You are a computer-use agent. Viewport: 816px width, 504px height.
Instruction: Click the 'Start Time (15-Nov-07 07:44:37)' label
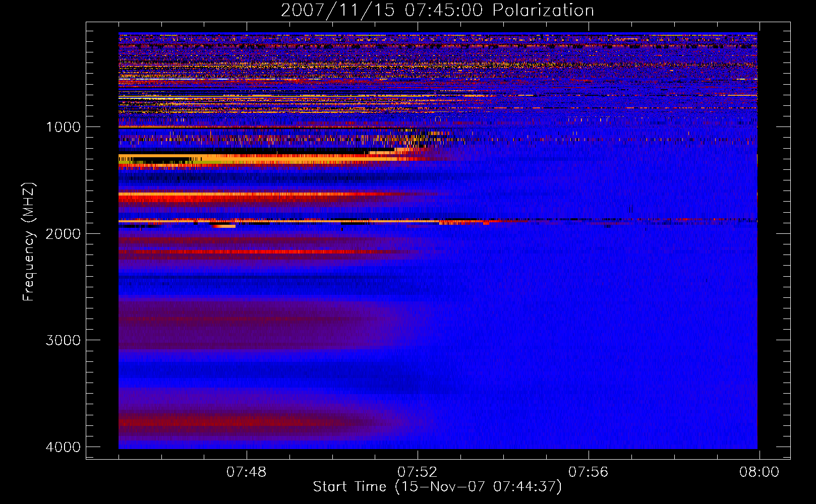tap(437, 487)
